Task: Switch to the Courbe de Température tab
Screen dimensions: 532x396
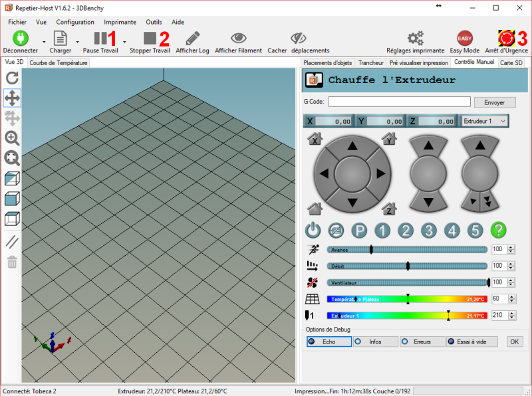Action: pos(60,62)
